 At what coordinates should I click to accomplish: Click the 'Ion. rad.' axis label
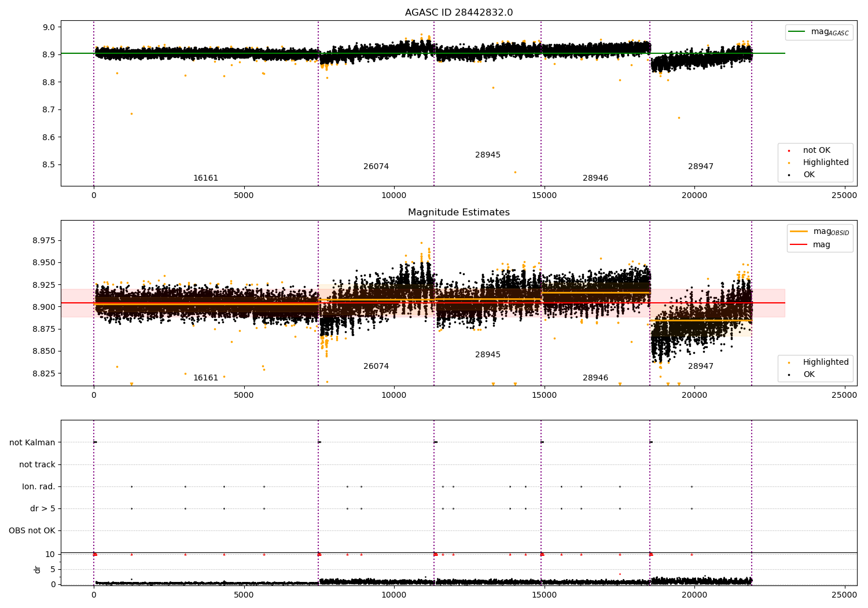(x=39, y=487)
